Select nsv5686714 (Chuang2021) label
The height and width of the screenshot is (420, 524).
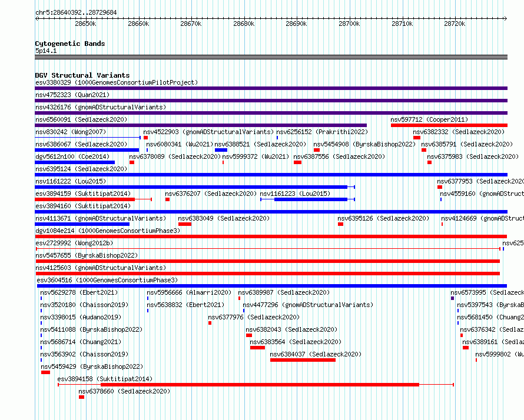[x=81, y=342]
